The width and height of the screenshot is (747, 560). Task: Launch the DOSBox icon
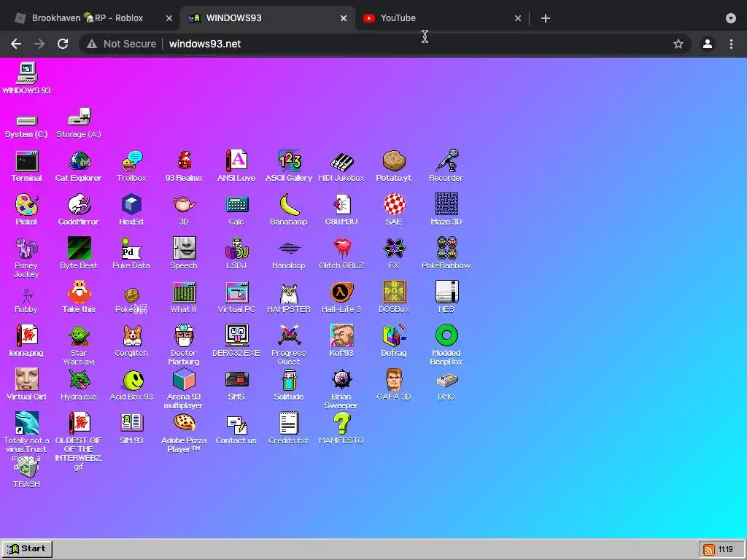[393, 297]
